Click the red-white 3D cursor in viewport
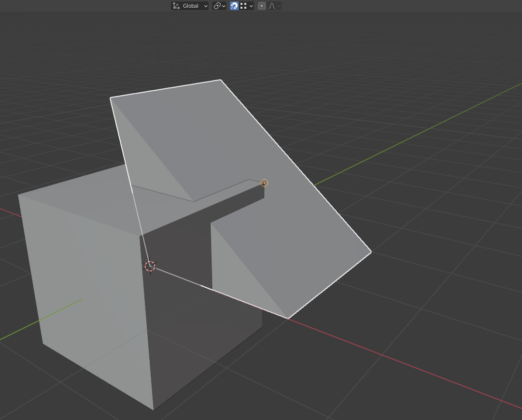The image size is (522, 420). click(150, 266)
